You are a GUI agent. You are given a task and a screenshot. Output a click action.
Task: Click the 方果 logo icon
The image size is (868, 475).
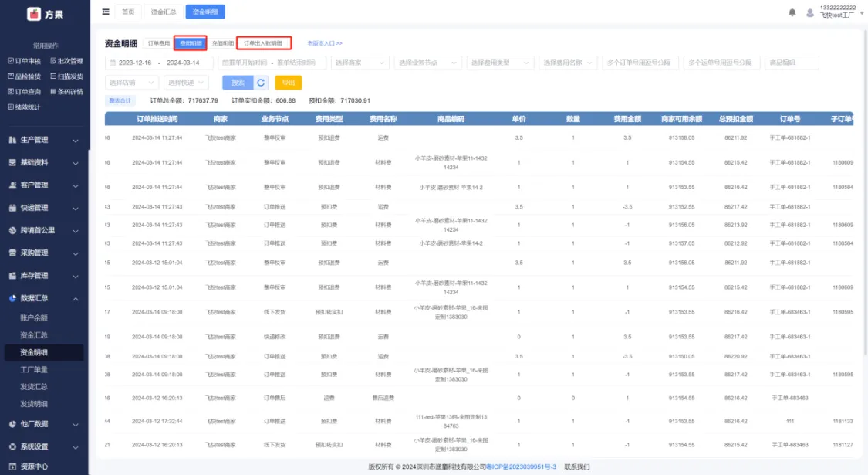click(34, 14)
